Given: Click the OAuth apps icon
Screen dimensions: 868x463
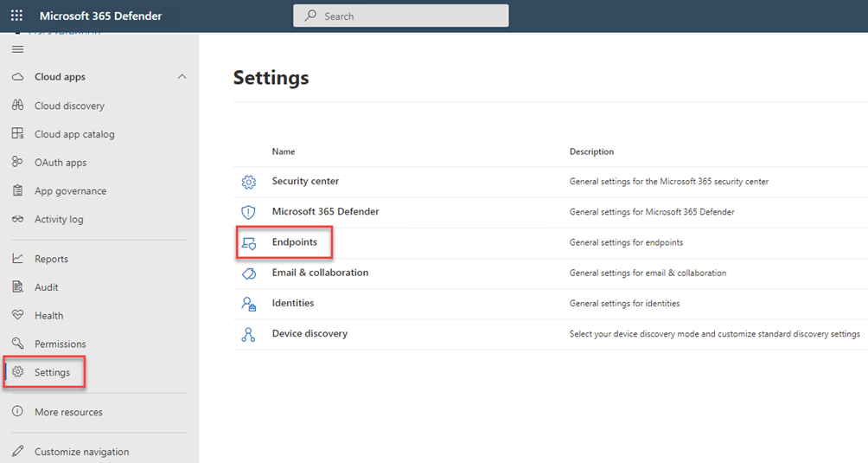Looking at the screenshot, I should click(x=17, y=162).
